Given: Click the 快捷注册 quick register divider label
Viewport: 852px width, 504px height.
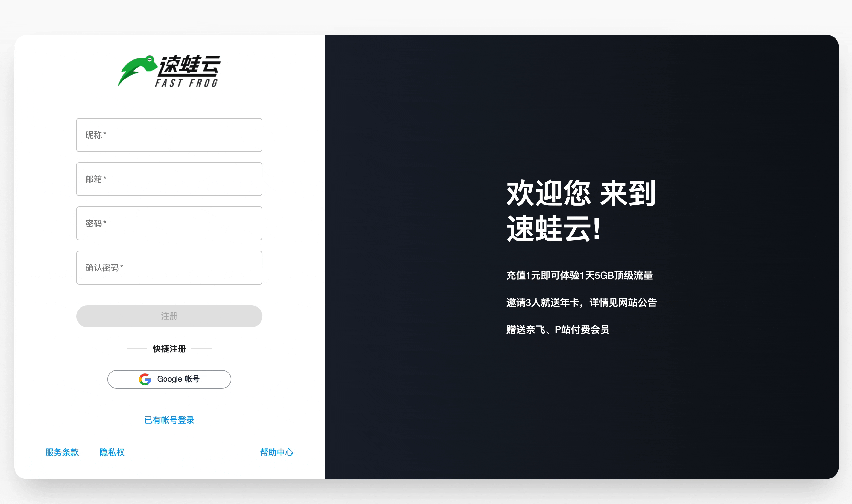Looking at the screenshot, I should coord(169,349).
